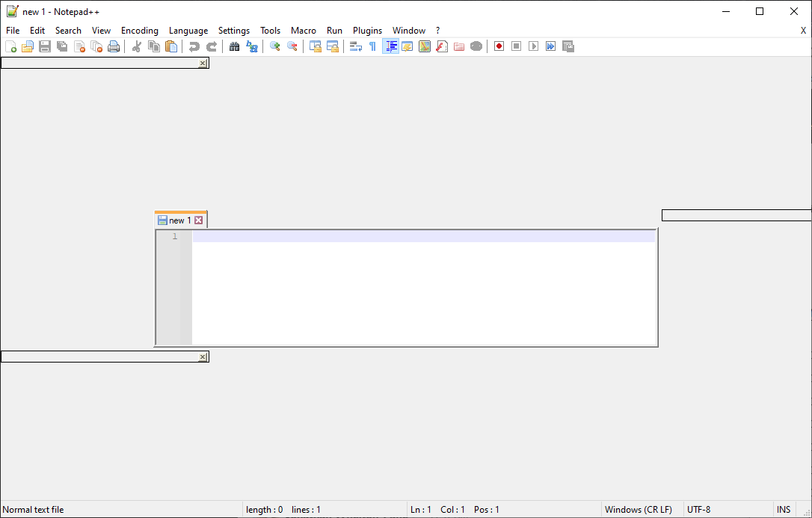The width and height of the screenshot is (812, 518).
Task: Open the Macro menu
Action: (x=304, y=31)
